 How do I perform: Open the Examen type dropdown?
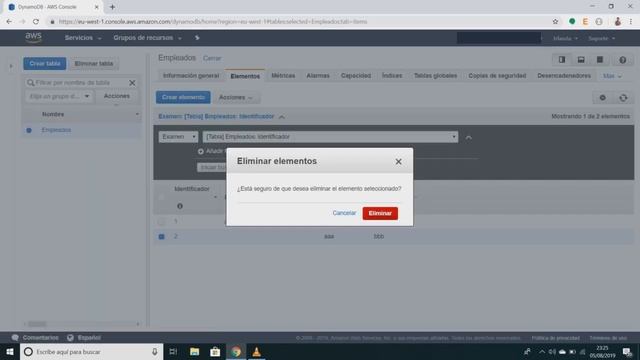click(x=178, y=137)
